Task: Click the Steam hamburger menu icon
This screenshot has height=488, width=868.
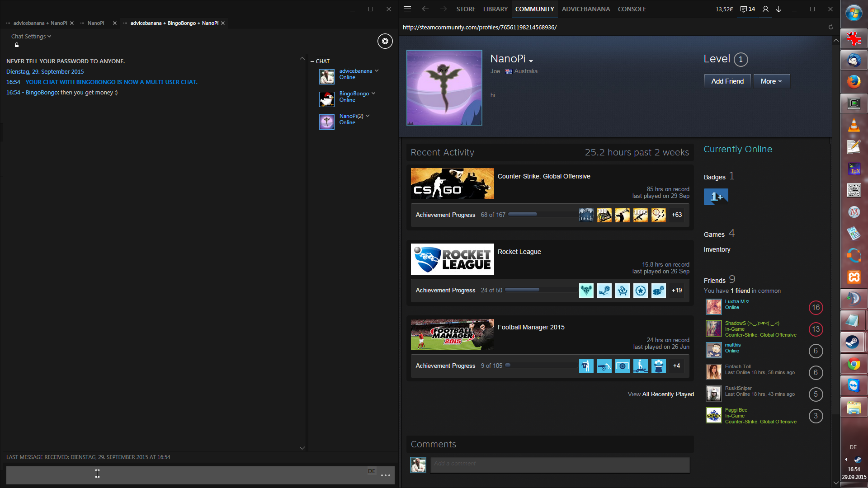Action: point(407,9)
